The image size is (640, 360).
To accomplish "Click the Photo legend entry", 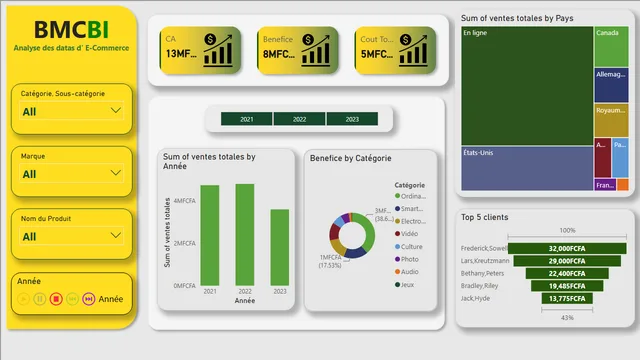I will (407, 259).
